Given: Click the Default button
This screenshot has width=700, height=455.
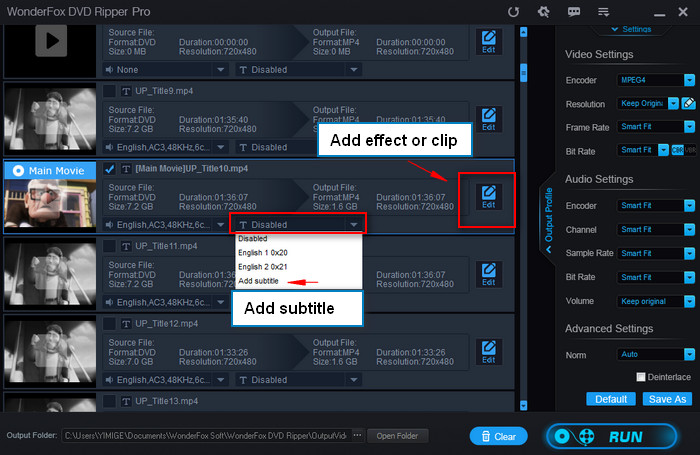Looking at the screenshot, I should coord(611,399).
